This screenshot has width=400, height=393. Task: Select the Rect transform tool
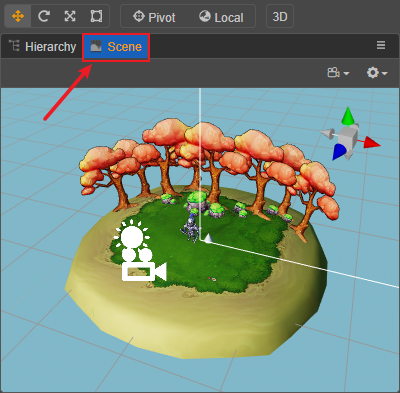pyautogui.click(x=96, y=16)
